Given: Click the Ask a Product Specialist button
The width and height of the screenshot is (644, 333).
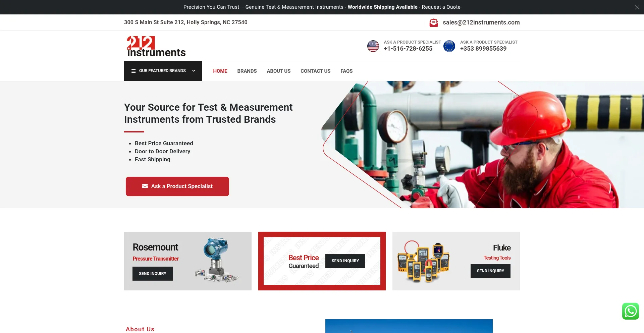Looking at the screenshot, I should (177, 186).
